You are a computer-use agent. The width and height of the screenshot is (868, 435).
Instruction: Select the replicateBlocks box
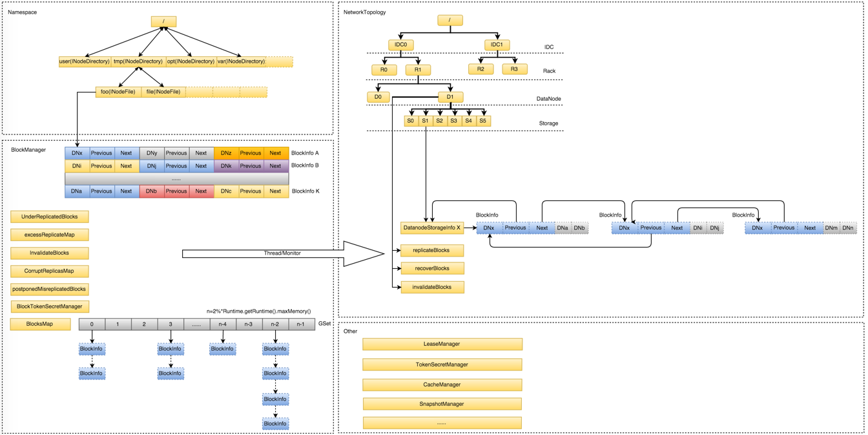point(432,250)
